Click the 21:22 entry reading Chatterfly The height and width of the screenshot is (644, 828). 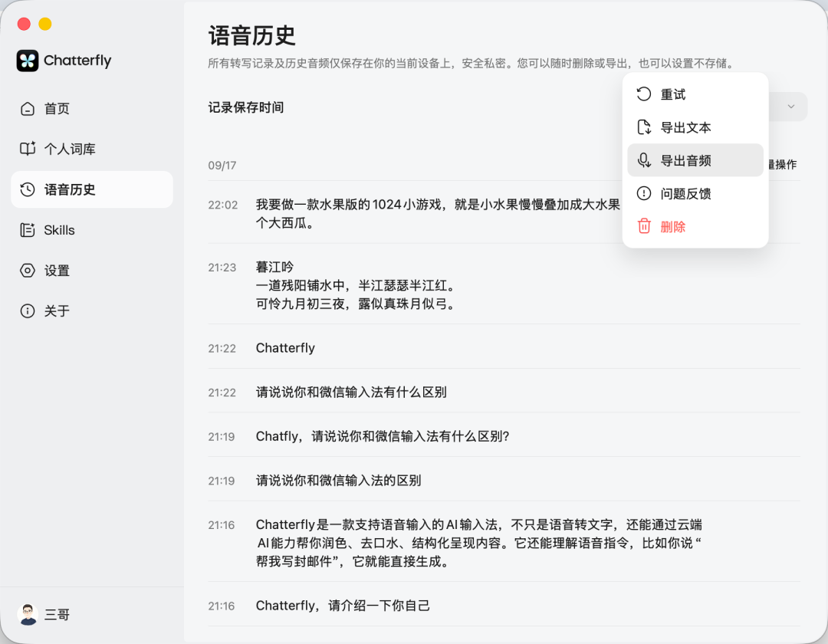point(504,348)
